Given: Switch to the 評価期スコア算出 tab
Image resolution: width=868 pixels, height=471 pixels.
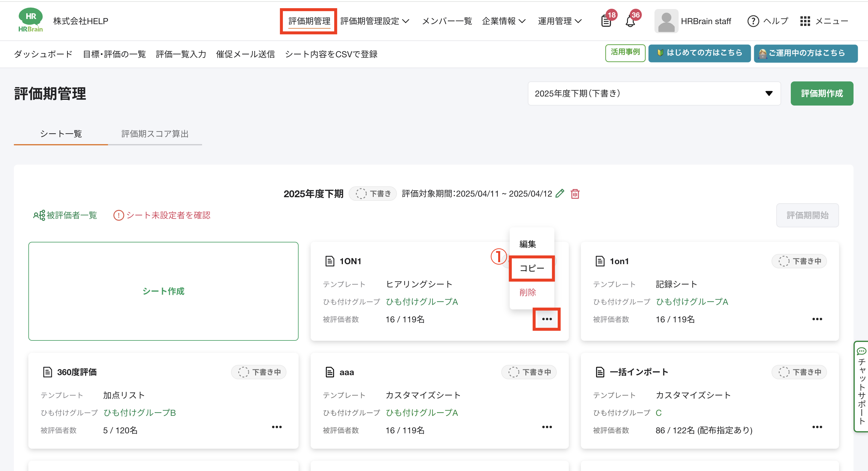Looking at the screenshot, I should click(155, 134).
